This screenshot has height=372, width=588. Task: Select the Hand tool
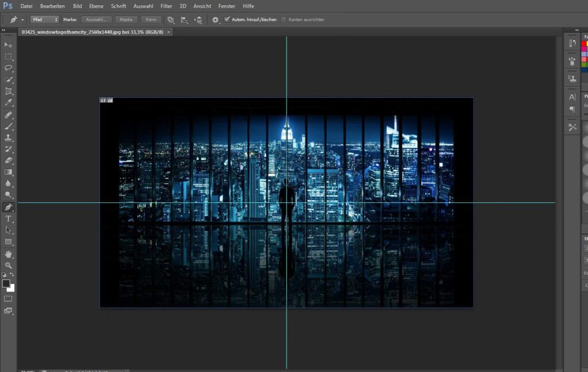tap(9, 254)
